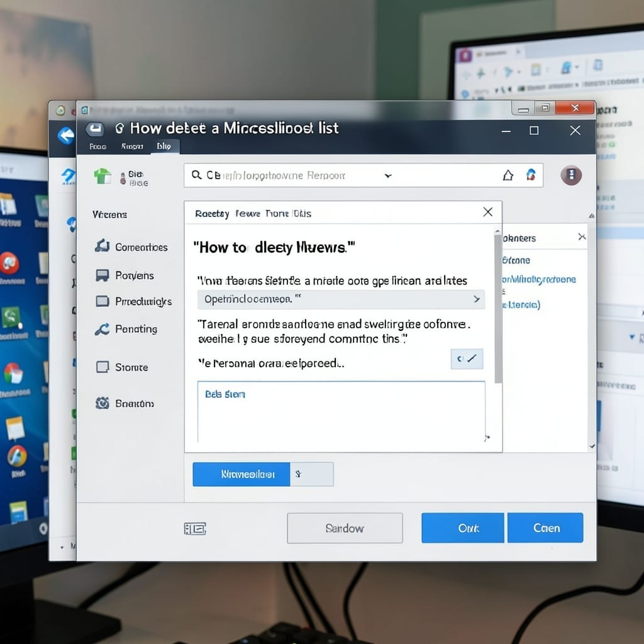Open the Ltencia) link
Image resolution: width=644 pixels, height=644 pixels.
coord(521,305)
